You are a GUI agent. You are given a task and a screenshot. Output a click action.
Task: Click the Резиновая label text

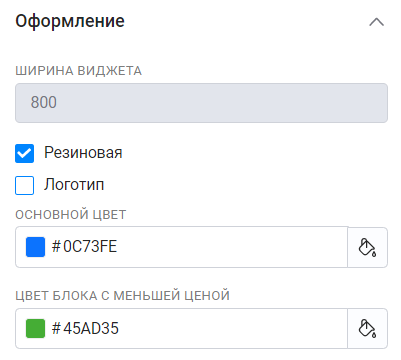(x=83, y=153)
